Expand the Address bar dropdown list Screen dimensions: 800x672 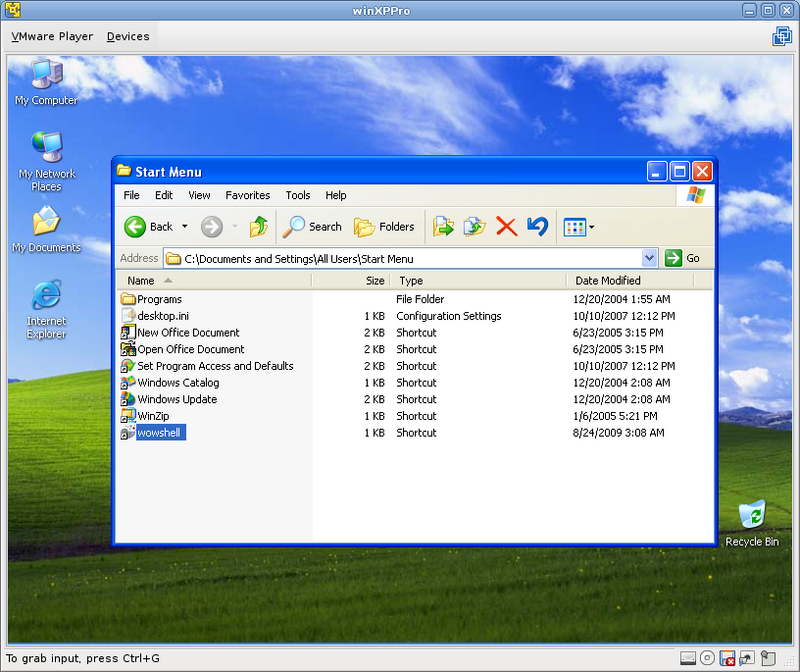pos(649,258)
